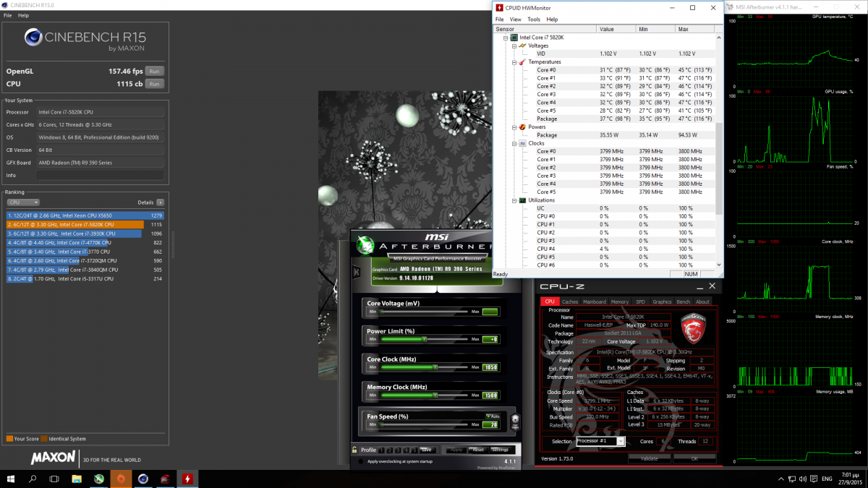Switch to the CPU-Z Bench tab

684,301
